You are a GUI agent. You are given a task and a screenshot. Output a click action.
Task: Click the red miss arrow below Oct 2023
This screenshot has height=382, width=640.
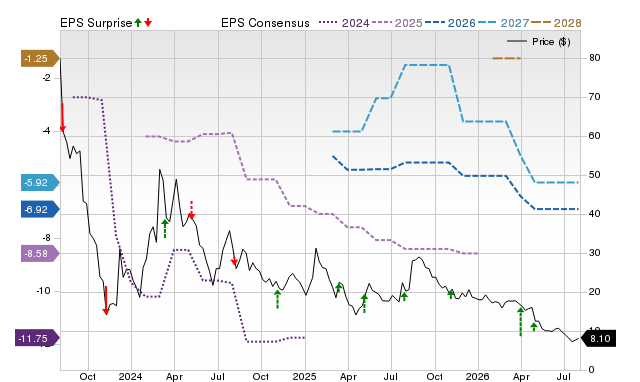[106, 300]
